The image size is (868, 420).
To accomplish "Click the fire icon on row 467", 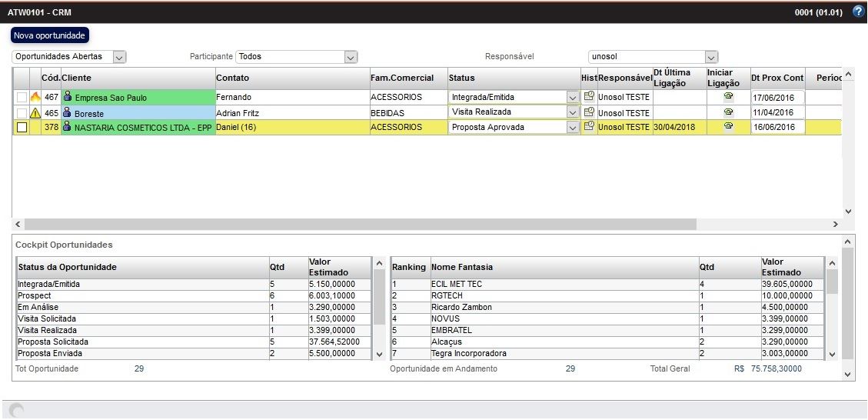I will click(x=35, y=98).
